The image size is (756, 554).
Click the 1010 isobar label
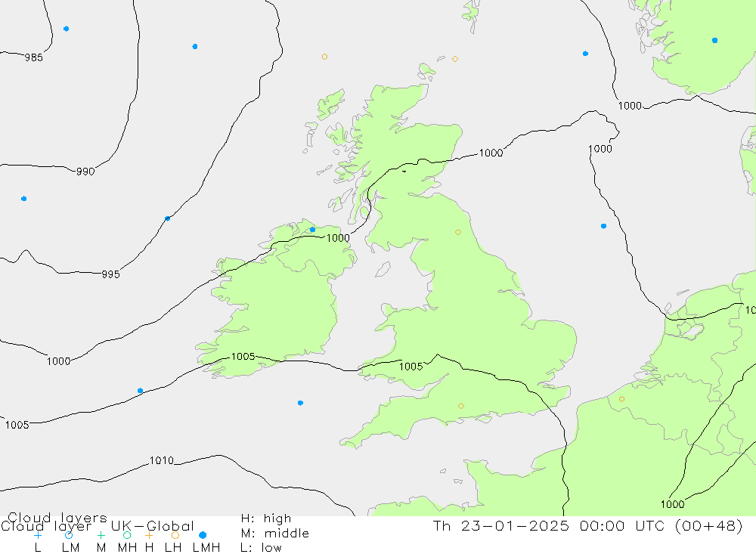[162, 460]
